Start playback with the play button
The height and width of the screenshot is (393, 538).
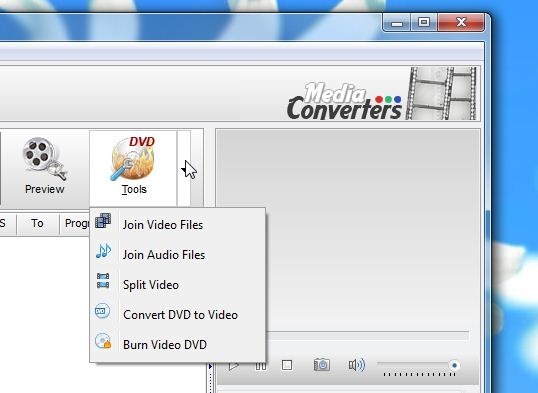tap(234, 366)
